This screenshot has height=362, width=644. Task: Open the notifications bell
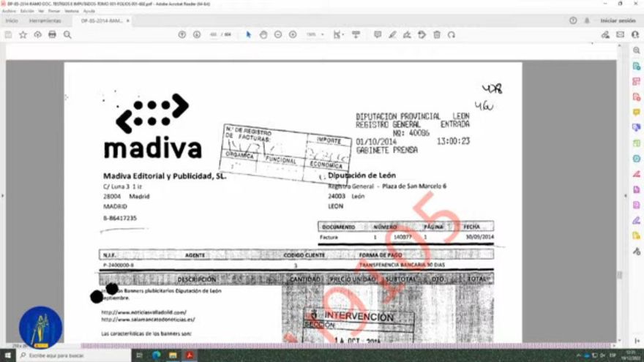click(x=587, y=20)
